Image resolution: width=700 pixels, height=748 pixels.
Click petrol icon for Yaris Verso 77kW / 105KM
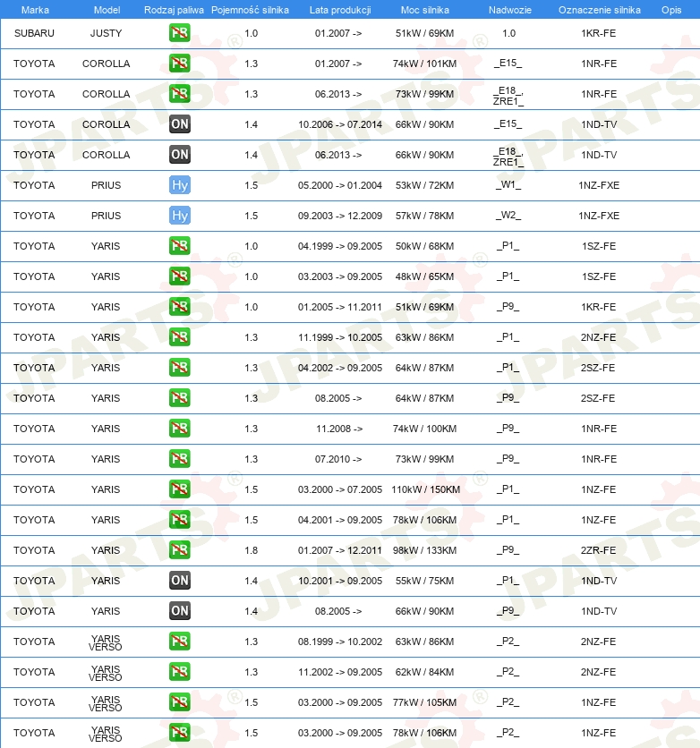(x=179, y=702)
